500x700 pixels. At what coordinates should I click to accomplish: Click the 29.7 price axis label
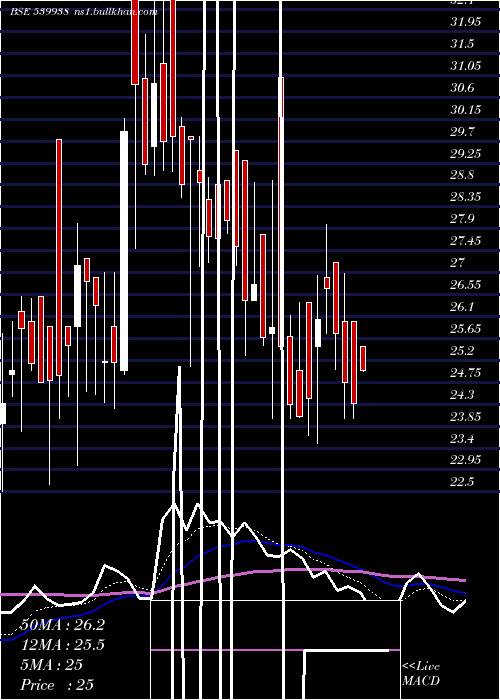tap(462, 131)
